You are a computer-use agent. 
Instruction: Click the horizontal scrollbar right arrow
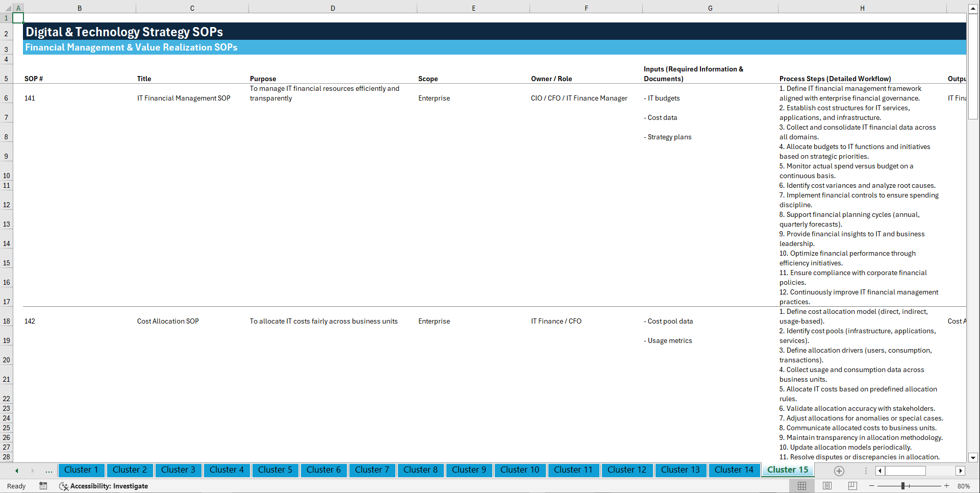click(961, 471)
